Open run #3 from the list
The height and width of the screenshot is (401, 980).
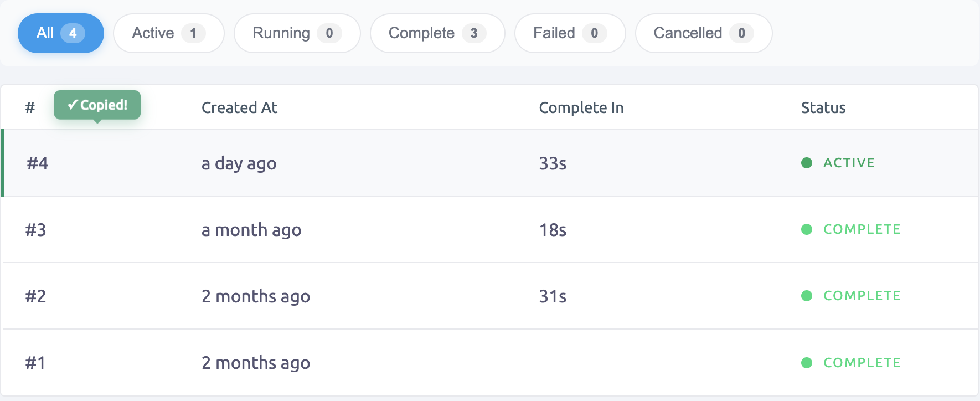click(36, 230)
